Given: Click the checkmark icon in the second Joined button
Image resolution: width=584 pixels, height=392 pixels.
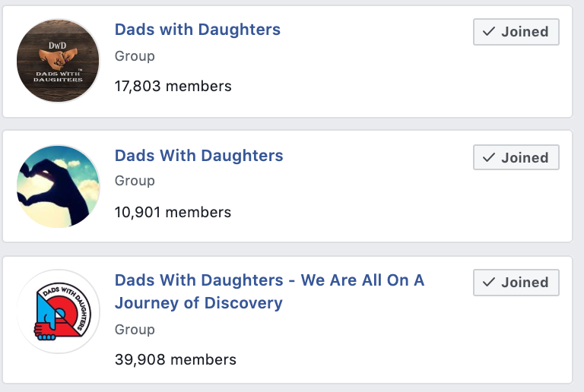Looking at the screenshot, I should (489, 157).
